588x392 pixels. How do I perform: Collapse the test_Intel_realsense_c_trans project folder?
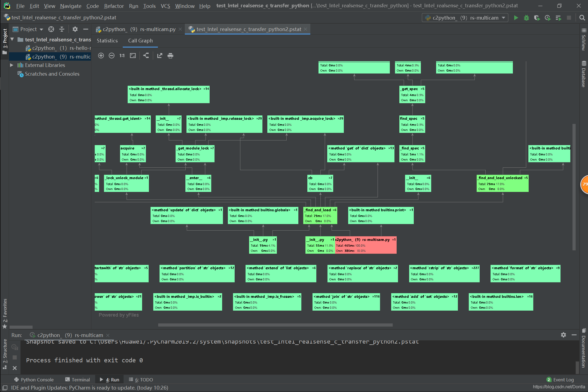coord(12,39)
